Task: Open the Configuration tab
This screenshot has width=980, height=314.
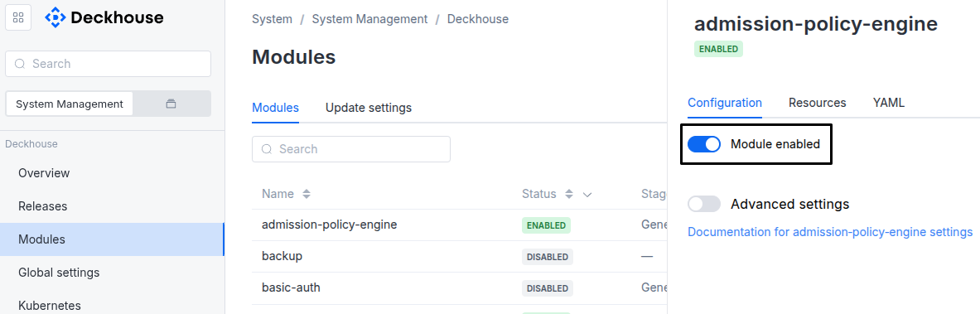Action: 724,103
